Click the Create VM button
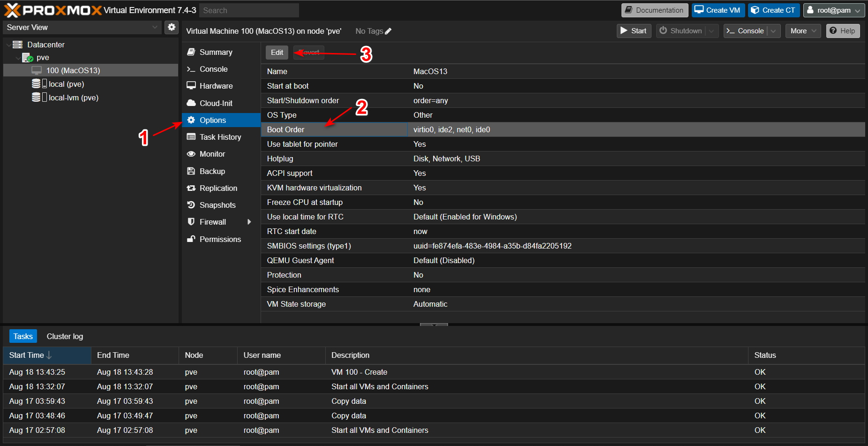 pyautogui.click(x=718, y=10)
